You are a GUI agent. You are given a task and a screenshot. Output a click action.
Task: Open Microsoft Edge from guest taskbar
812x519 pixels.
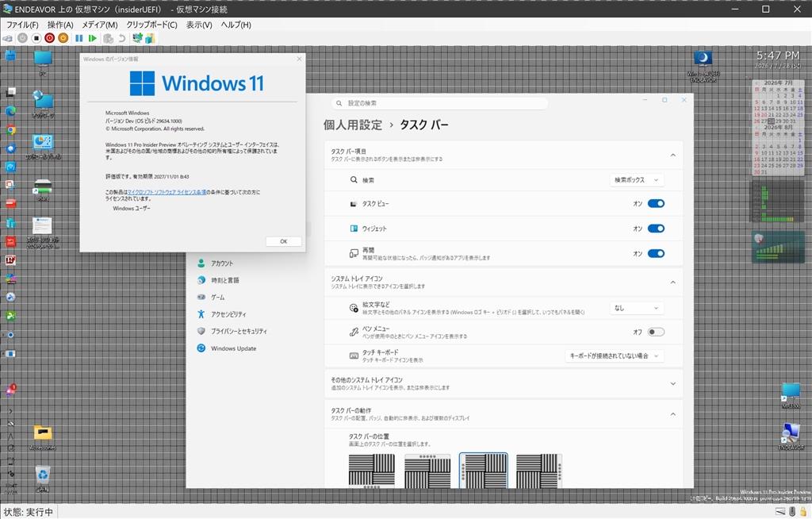tap(10, 111)
